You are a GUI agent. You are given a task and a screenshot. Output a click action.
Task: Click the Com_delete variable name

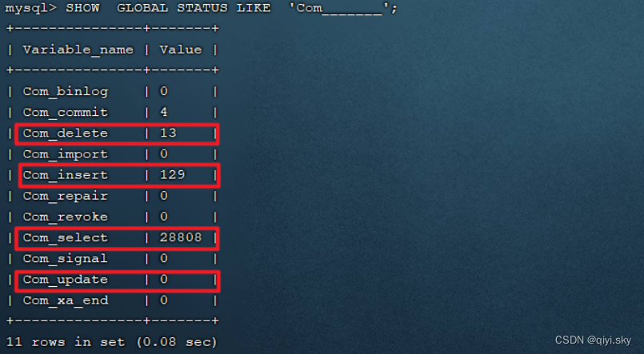pyautogui.click(x=66, y=133)
